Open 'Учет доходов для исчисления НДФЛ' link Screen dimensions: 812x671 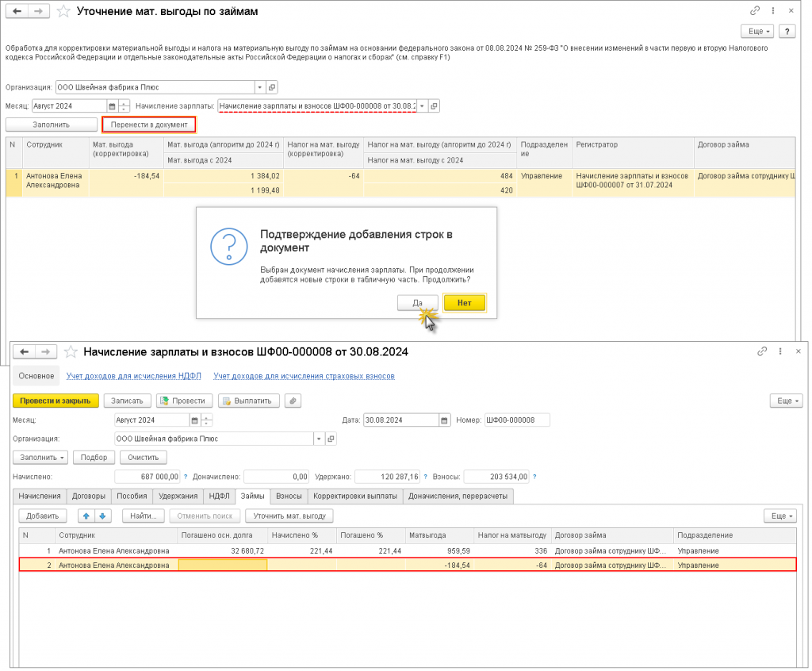pos(133,376)
